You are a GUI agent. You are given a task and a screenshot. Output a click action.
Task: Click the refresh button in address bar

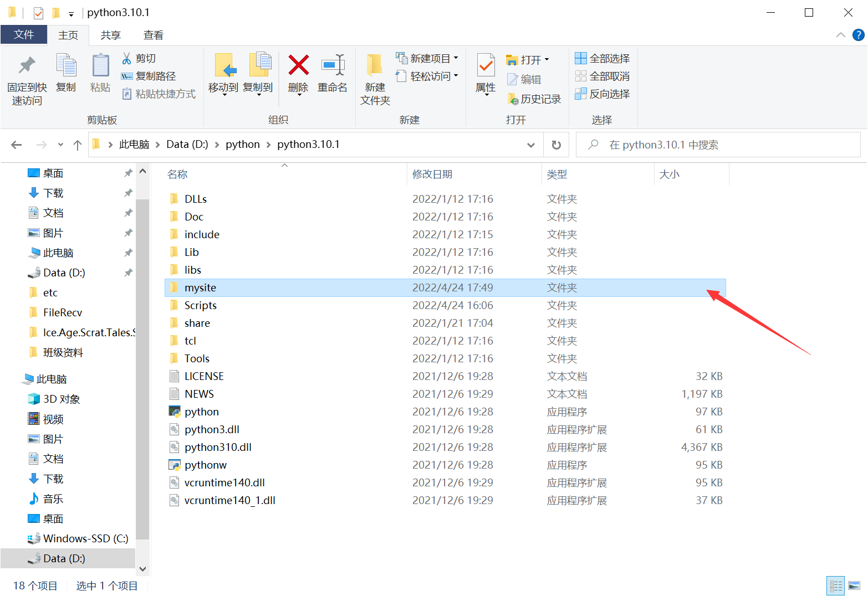[x=556, y=145]
